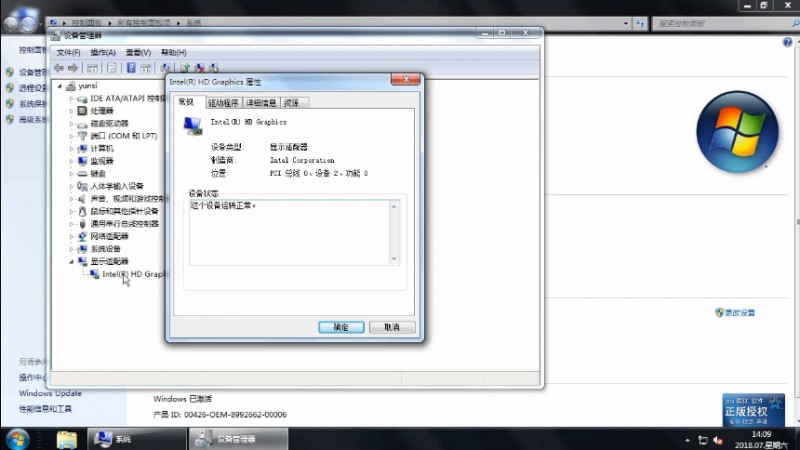The width and height of the screenshot is (800, 450).
Task: Click device icon in Intel(R) HD Graphics dialog
Action: point(192,126)
